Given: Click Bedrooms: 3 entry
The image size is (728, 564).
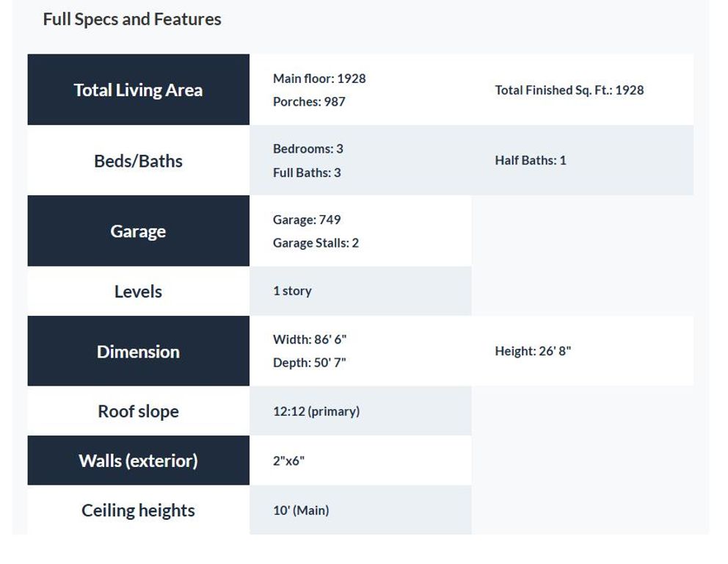Looking at the screenshot, I should click(307, 148).
